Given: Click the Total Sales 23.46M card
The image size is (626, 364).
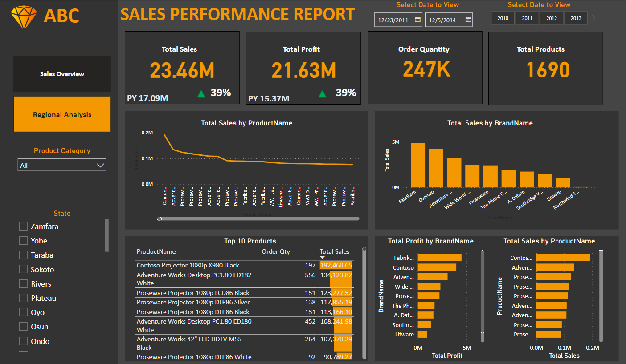Looking at the screenshot, I should point(182,68).
